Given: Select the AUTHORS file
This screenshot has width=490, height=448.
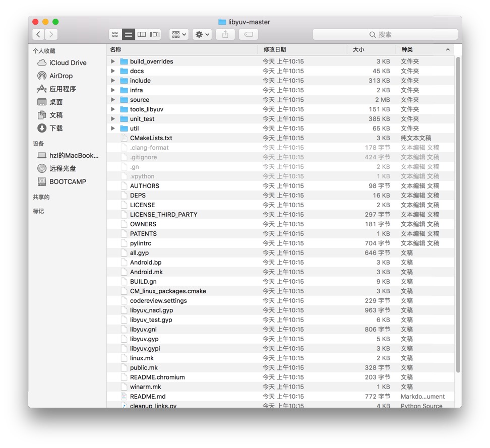Looking at the screenshot, I should pos(280,186).
